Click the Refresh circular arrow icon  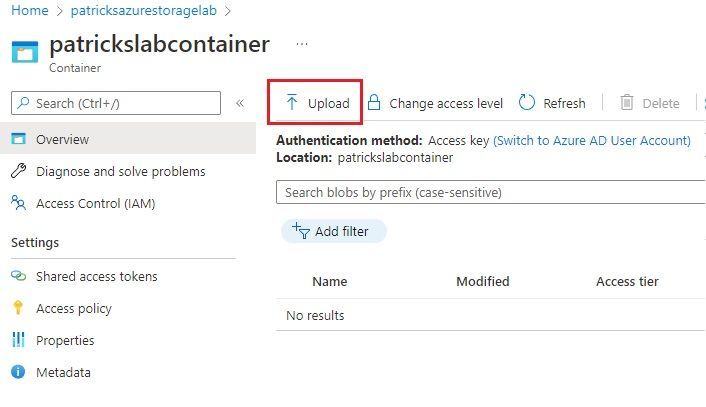tap(526, 102)
